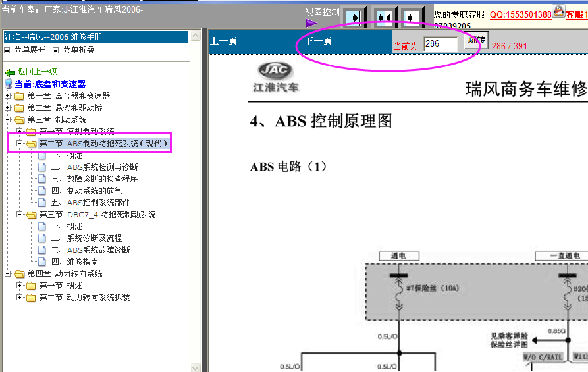Click the folder icon for 第二章 悬架和驱动桥

coord(19,109)
